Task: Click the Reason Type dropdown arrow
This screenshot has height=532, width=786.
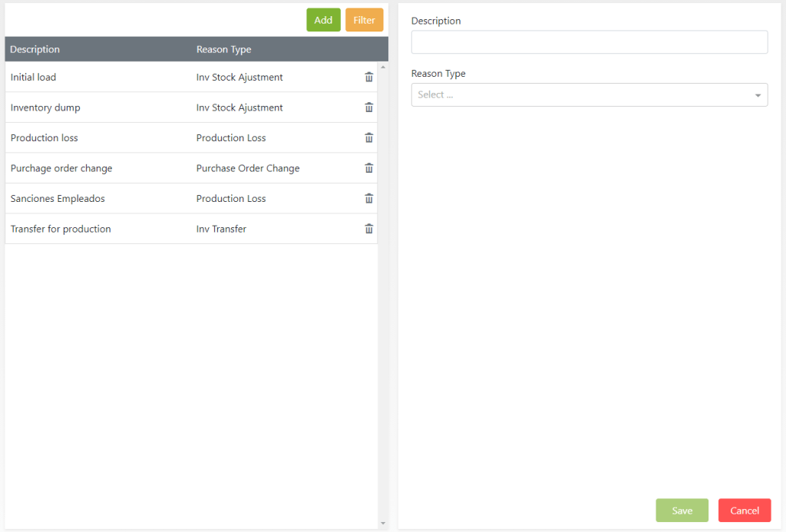Action: point(758,95)
